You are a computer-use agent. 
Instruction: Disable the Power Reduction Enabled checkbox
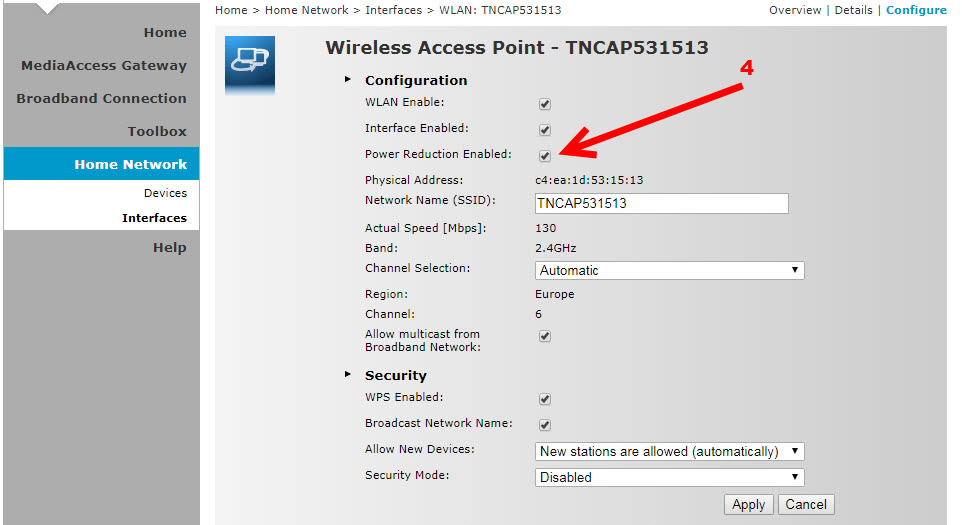coord(545,156)
